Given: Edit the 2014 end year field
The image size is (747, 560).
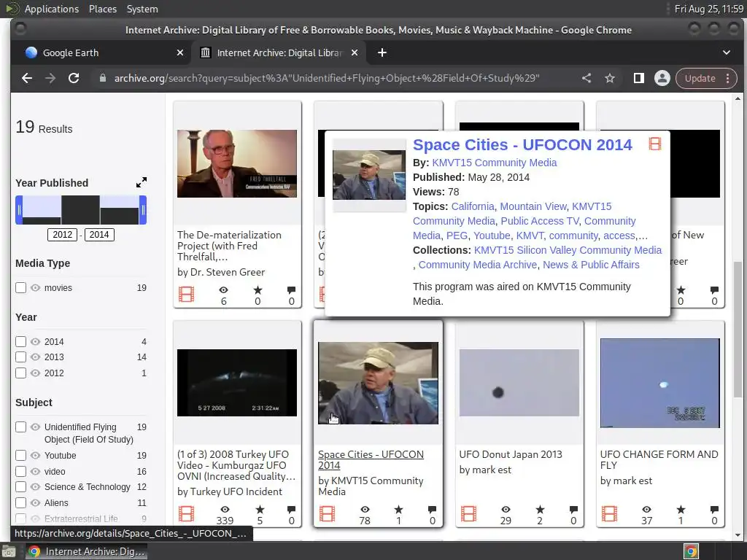Looking at the screenshot, I should pos(99,235).
